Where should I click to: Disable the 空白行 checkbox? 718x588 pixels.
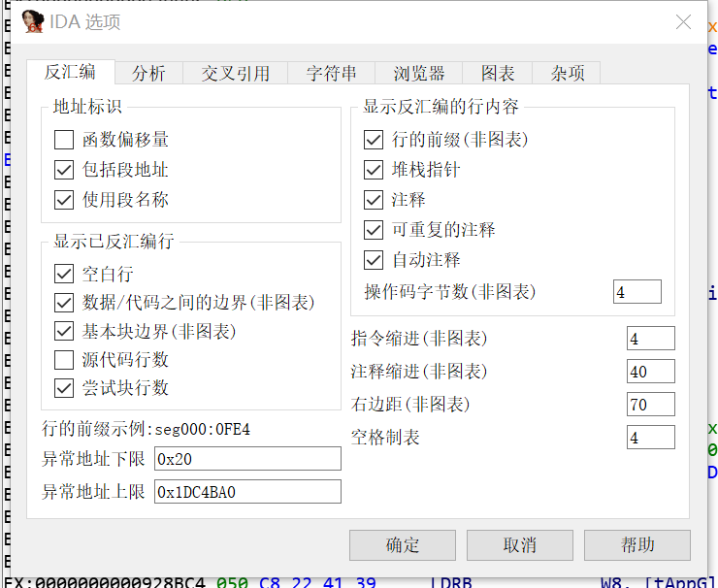(64, 274)
